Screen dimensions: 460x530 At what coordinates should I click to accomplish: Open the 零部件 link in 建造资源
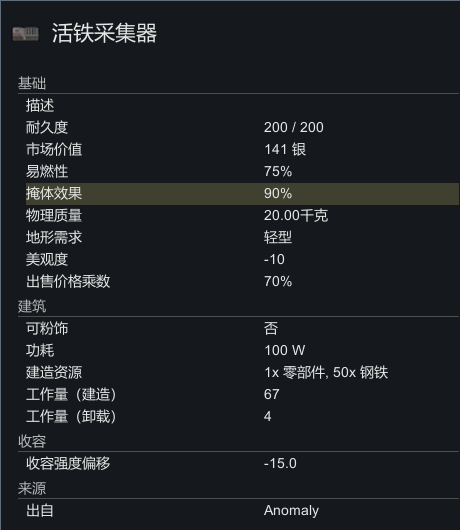click(x=303, y=372)
